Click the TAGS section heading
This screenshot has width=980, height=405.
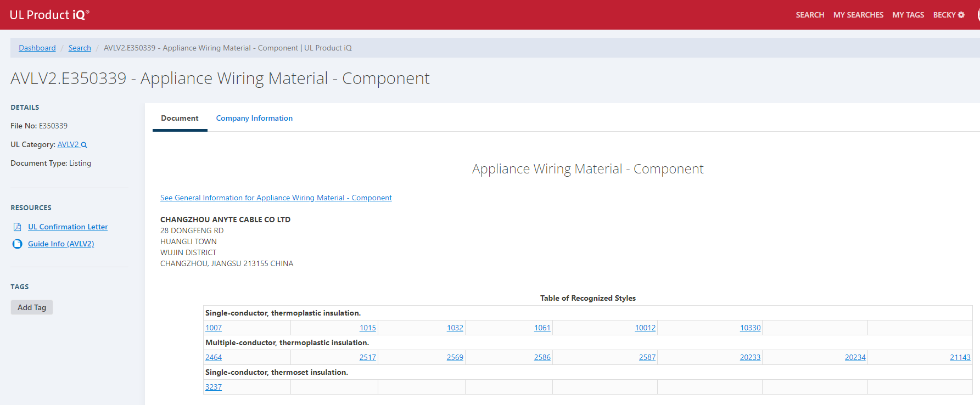[20, 287]
